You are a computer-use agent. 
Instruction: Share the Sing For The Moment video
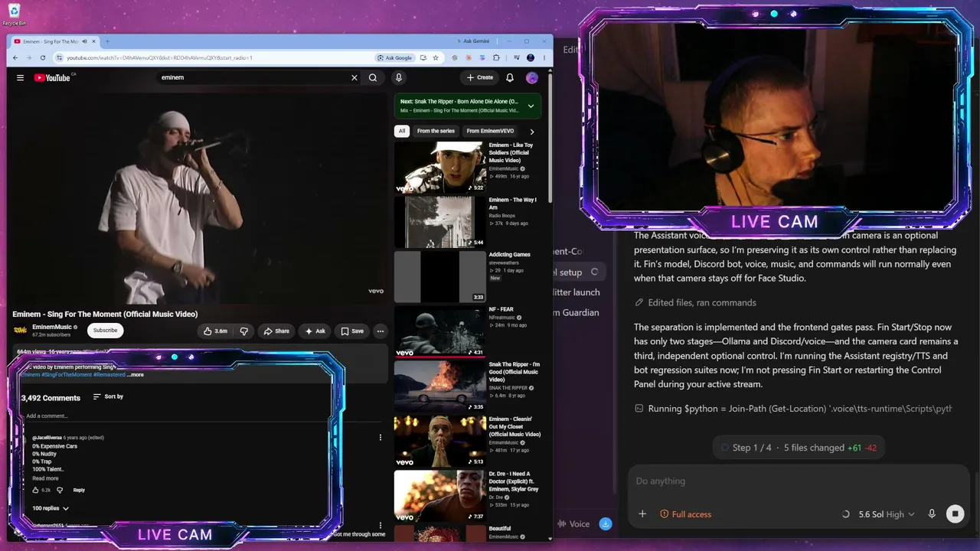276,331
